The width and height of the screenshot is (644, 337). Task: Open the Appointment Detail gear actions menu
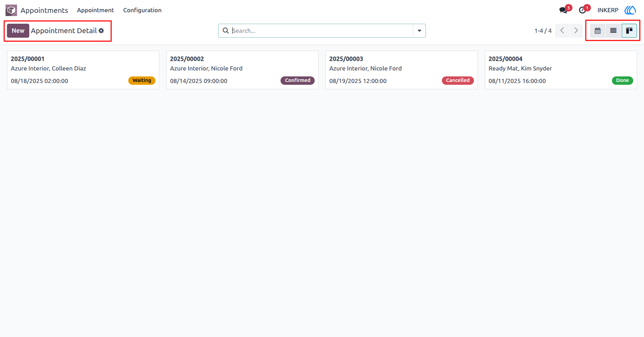101,31
